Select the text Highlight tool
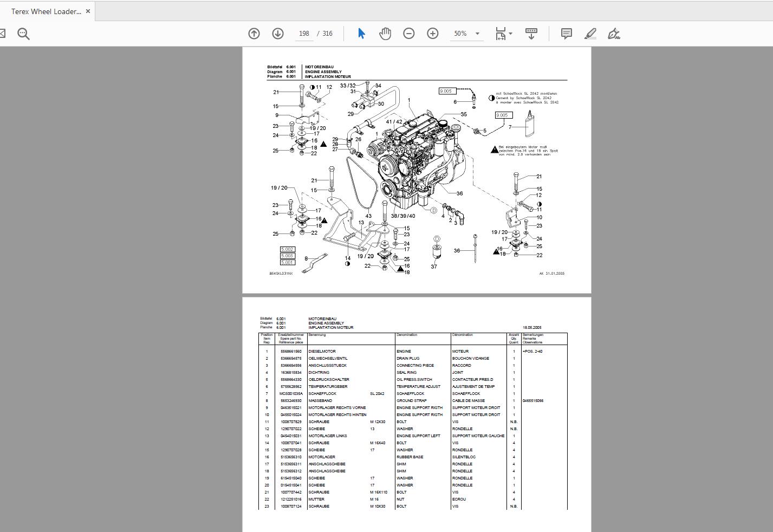The image size is (773, 532). [x=590, y=33]
